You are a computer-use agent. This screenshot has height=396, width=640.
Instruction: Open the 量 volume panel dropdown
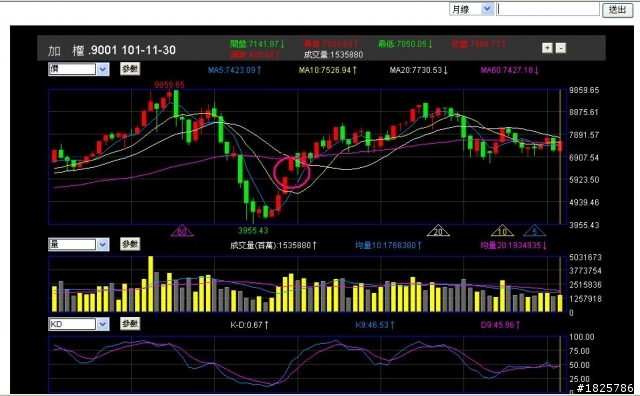coord(78,245)
